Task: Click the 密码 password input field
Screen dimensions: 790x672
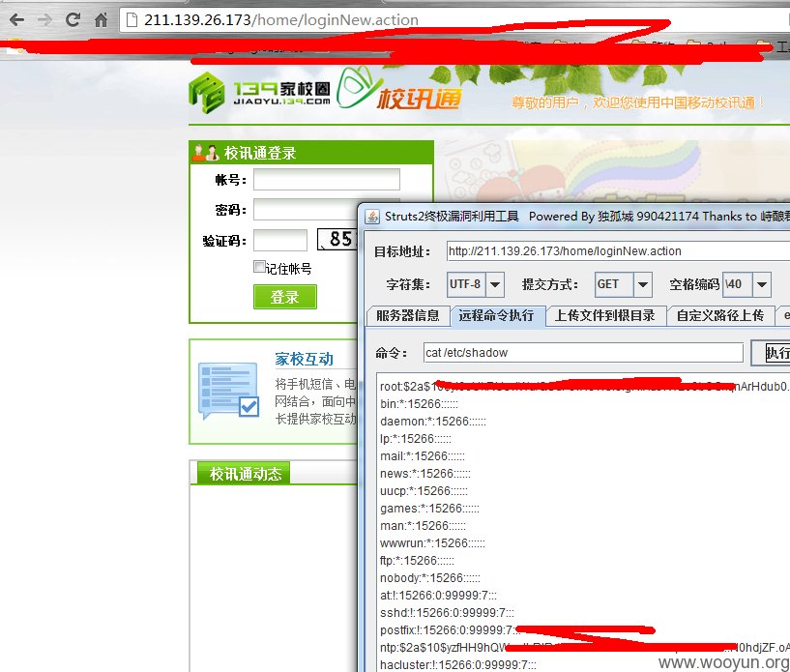Action: point(306,210)
